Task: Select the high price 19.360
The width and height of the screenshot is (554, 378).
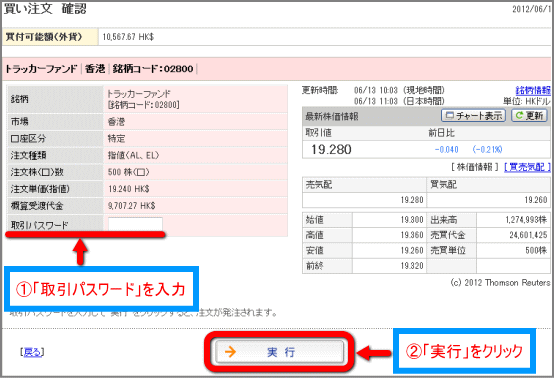Action: click(412, 235)
